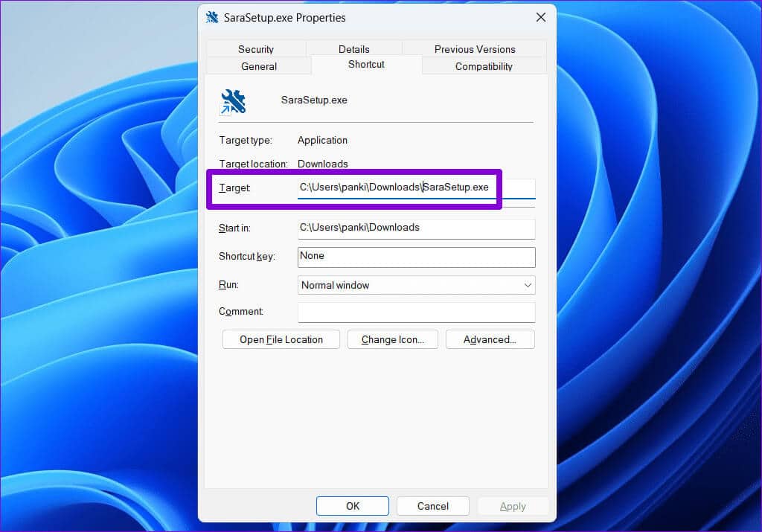Select the Shortcut tab
Image resolution: width=762 pixels, height=532 pixels.
[x=366, y=64]
